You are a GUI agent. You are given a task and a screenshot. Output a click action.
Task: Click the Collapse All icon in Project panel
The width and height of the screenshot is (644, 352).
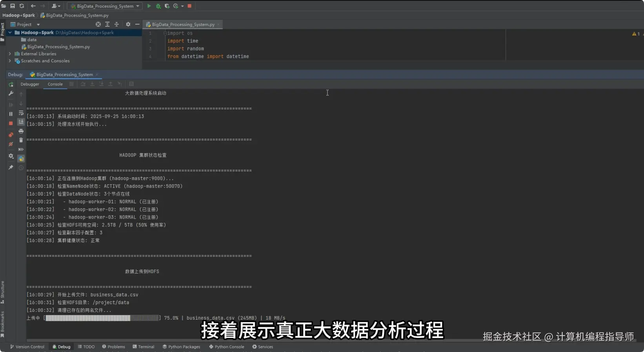116,24
